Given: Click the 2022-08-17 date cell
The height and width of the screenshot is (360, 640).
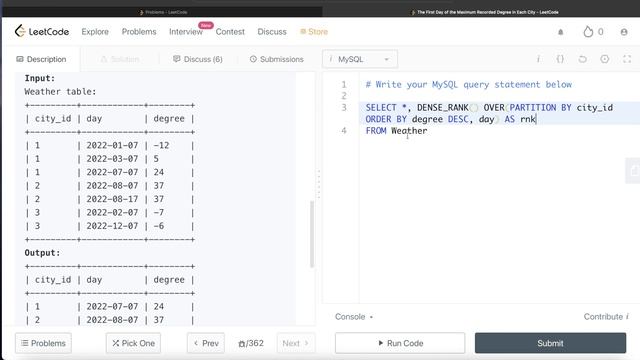Looking at the screenshot, I should pyautogui.click(x=112, y=199).
